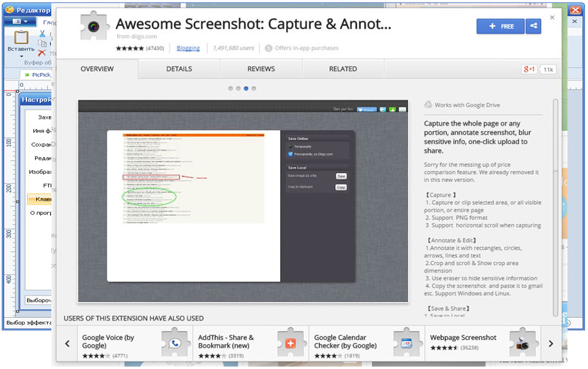Image resolution: width=588 pixels, height=369 pixels.
Task: Click the + FREE install button
Action: point(500,26)
